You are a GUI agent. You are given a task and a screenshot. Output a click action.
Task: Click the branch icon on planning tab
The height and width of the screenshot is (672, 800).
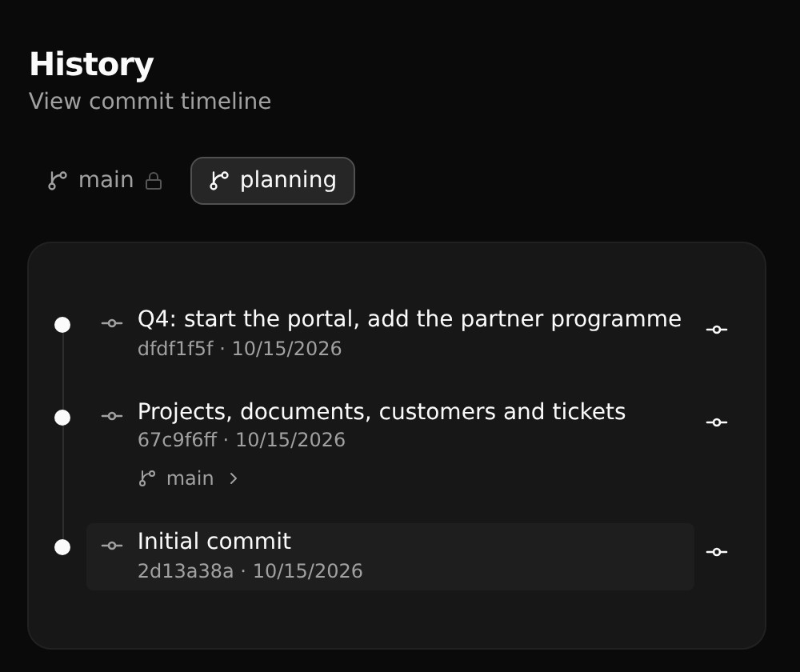pos(219,181)
